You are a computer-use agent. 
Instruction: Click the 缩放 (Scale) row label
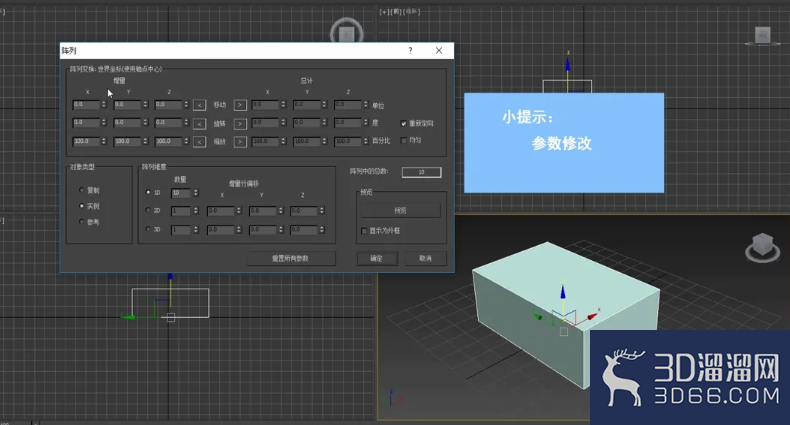click(x=220, y=142)
